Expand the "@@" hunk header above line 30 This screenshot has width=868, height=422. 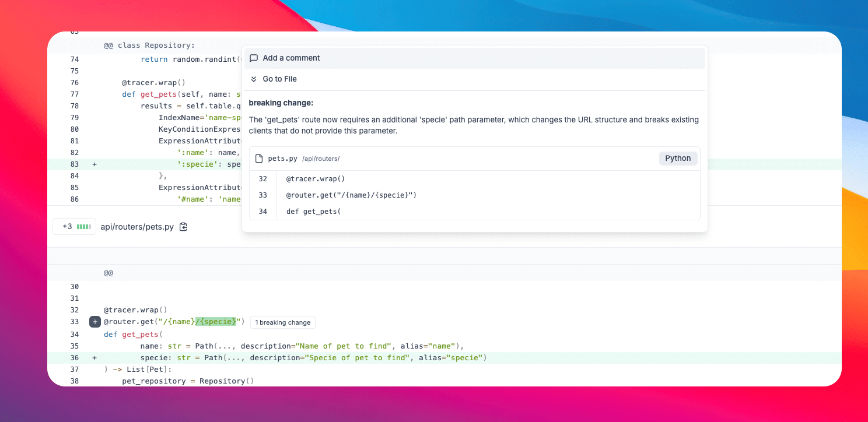coord(108,273)
